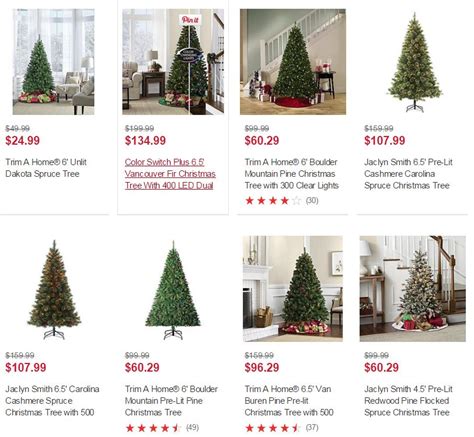
Task: Click the star rating showing 37 reviews
Action: (x=282, y=428)
